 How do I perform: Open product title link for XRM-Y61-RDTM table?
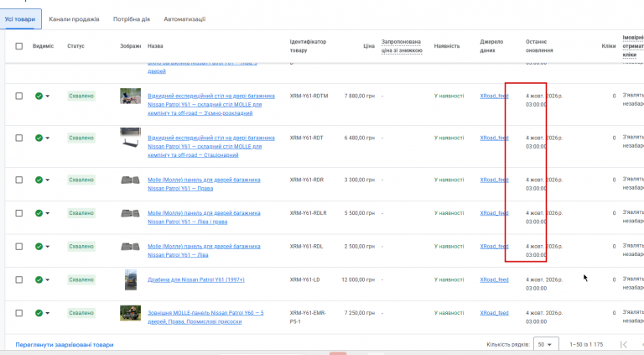click(x=211, y=104)
